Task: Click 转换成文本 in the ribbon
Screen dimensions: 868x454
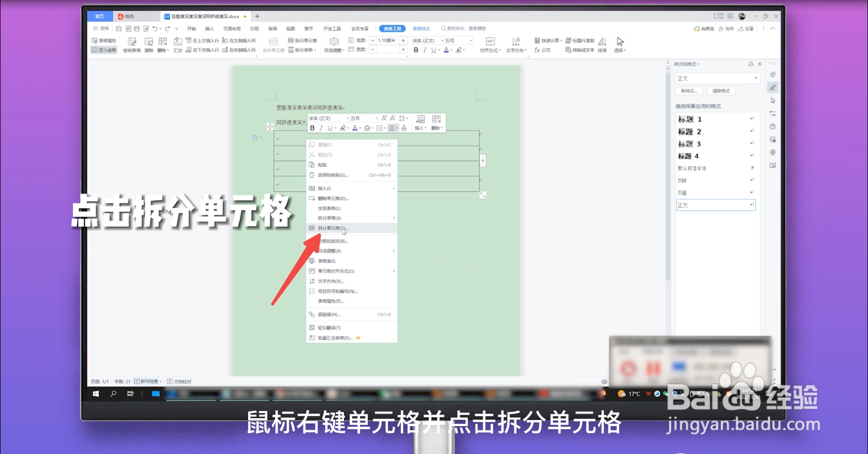Action: (x=580, y=50)
